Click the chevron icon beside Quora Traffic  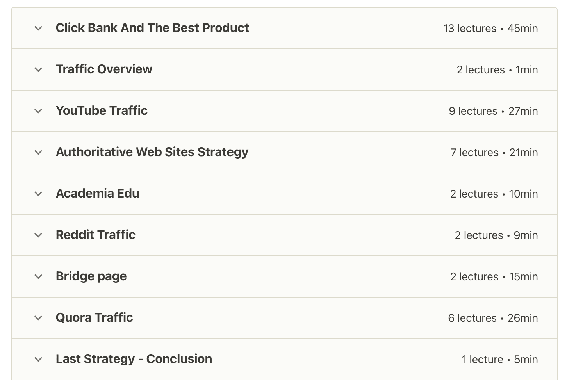click(38, 318)
